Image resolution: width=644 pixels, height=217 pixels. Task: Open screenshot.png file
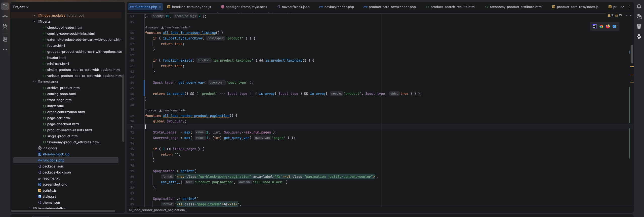55,184
